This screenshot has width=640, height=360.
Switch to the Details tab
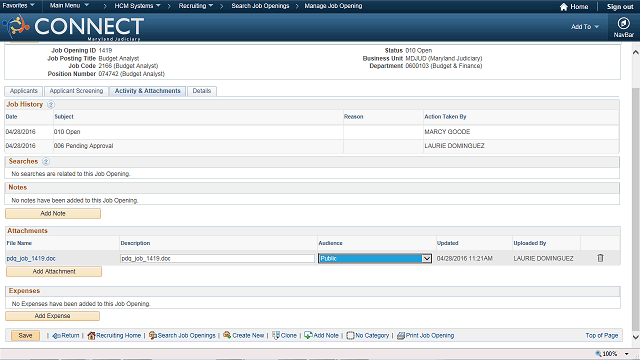(202, 91)
